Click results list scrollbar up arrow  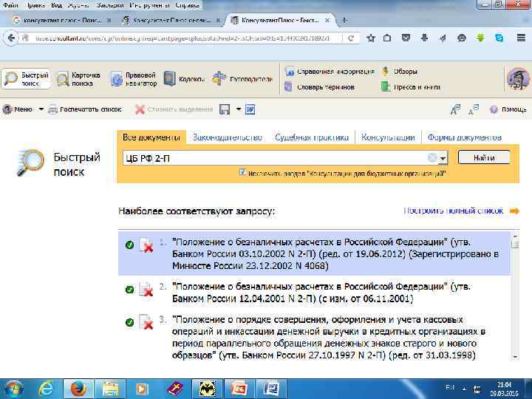[516, 236]
